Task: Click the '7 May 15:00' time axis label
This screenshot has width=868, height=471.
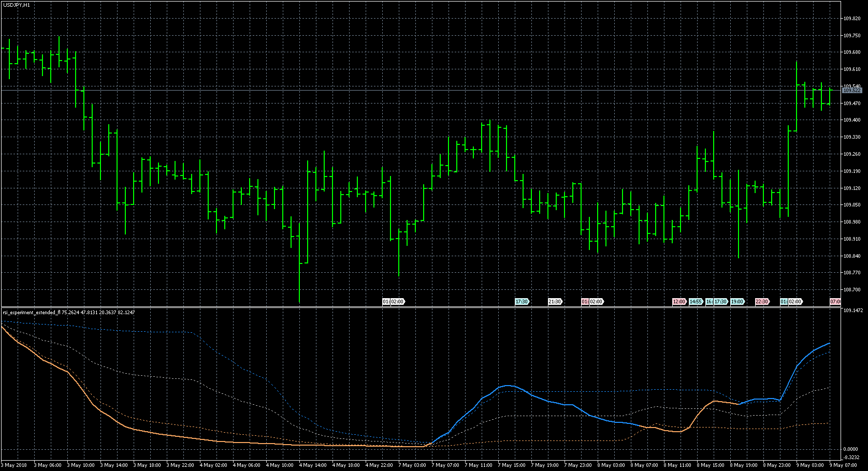Action: pyautogui.click(x=512, y=465)
